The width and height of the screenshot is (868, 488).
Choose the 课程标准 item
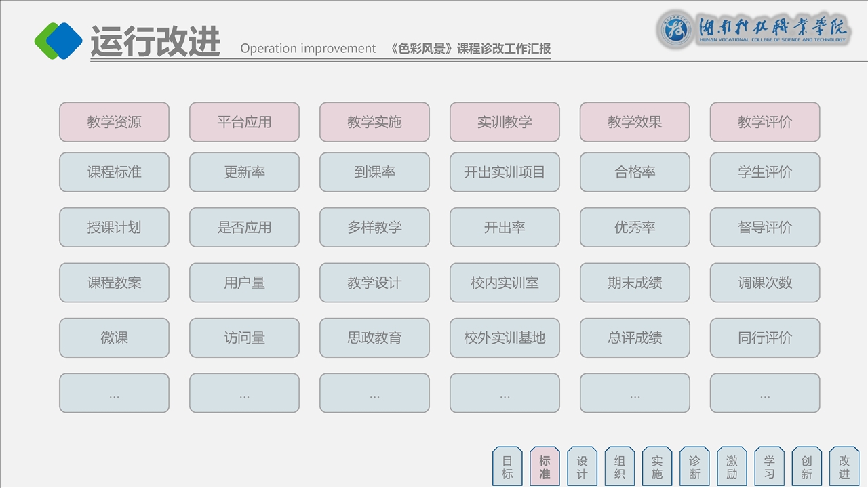click(x=114, y=172)
